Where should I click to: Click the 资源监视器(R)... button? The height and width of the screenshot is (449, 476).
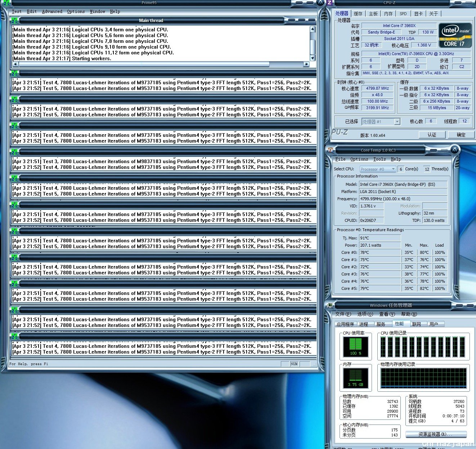[x=436, y=434]
